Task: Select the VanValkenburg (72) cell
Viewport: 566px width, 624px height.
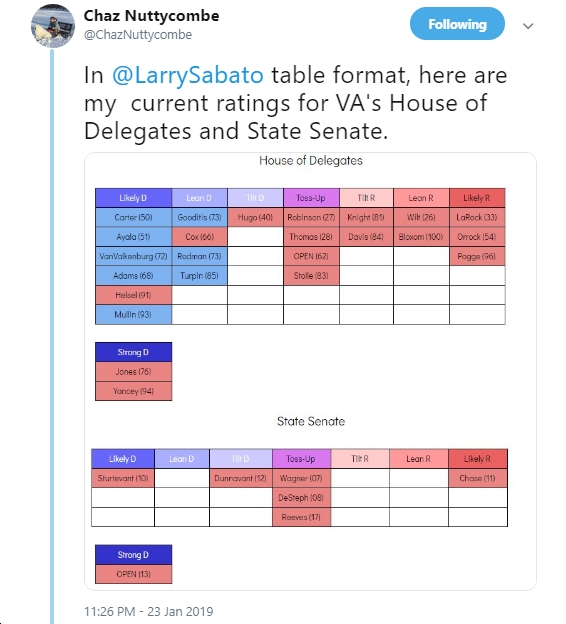Action: tap(133, 256)
